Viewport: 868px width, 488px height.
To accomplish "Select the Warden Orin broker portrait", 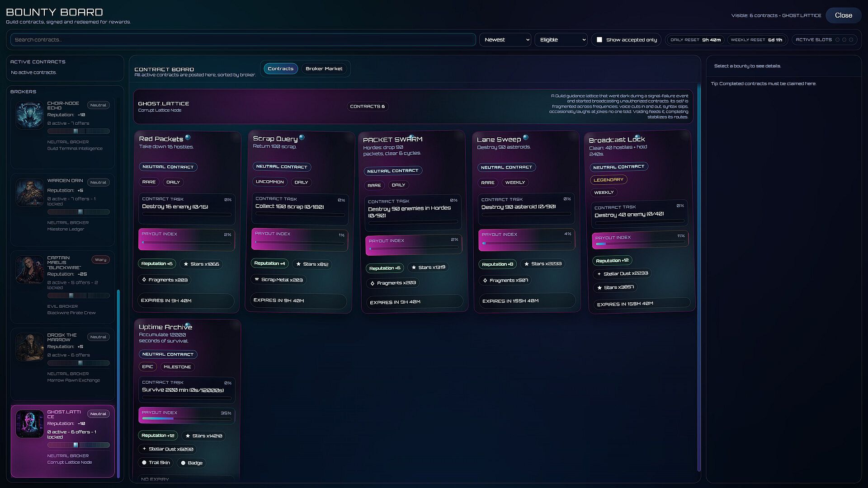I will (30, 192).
